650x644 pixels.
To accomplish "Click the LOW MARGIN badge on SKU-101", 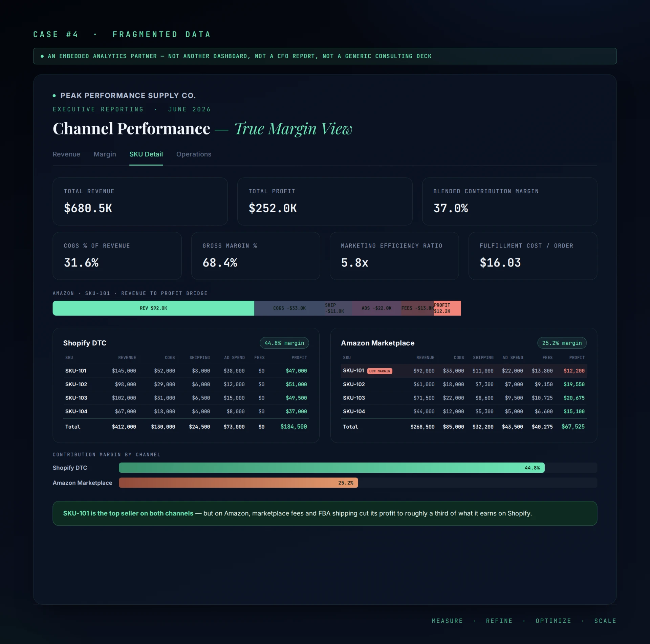I will 380,371.
